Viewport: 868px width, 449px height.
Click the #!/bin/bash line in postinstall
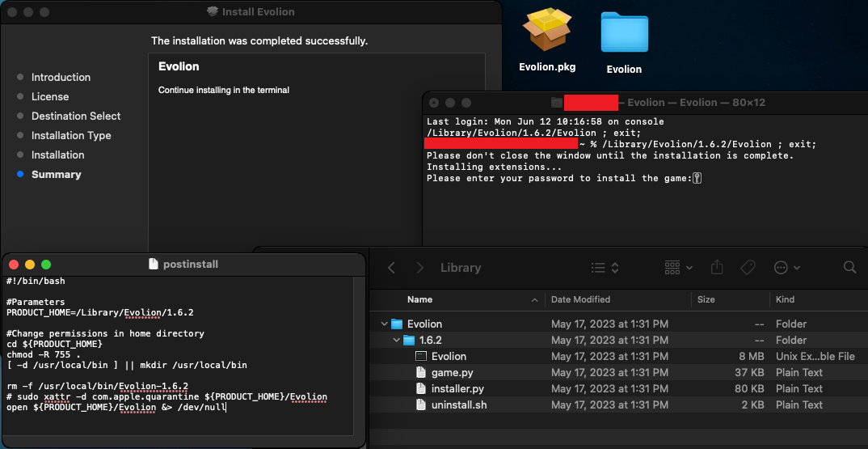36,281
